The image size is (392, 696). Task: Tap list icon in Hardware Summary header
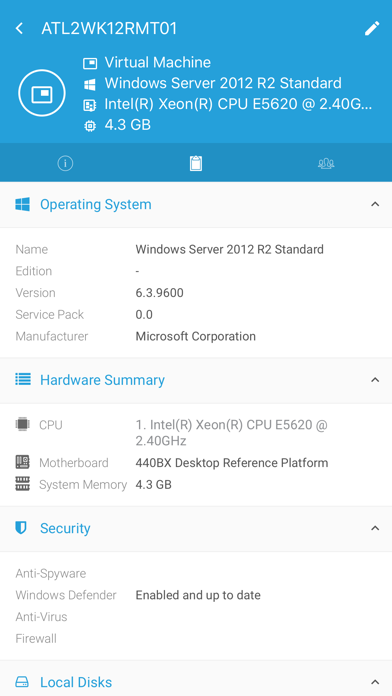[x=23, y=380]
